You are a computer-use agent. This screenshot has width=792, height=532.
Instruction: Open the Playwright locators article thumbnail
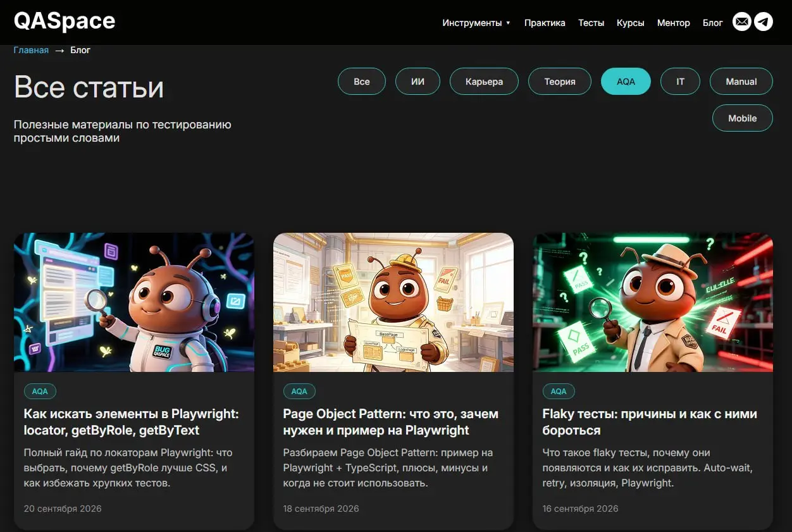point(134,302)
